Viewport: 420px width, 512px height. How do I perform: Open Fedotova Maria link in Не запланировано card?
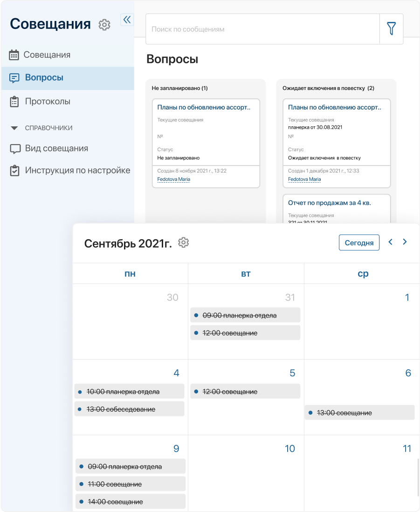(173, 179)
